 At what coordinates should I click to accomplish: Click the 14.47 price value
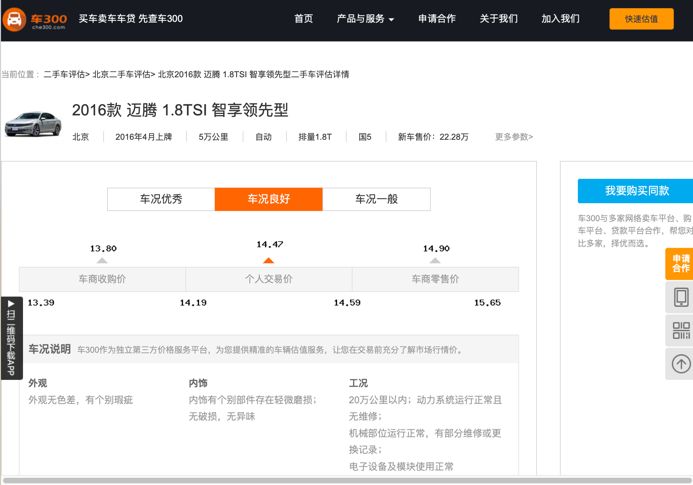click(x=270, y=244)
